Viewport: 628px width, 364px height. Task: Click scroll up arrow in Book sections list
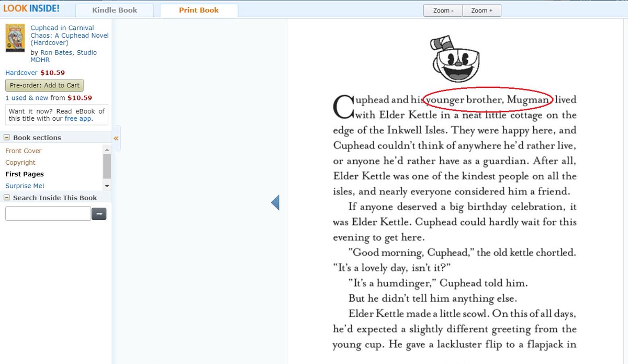click(107, 149)
